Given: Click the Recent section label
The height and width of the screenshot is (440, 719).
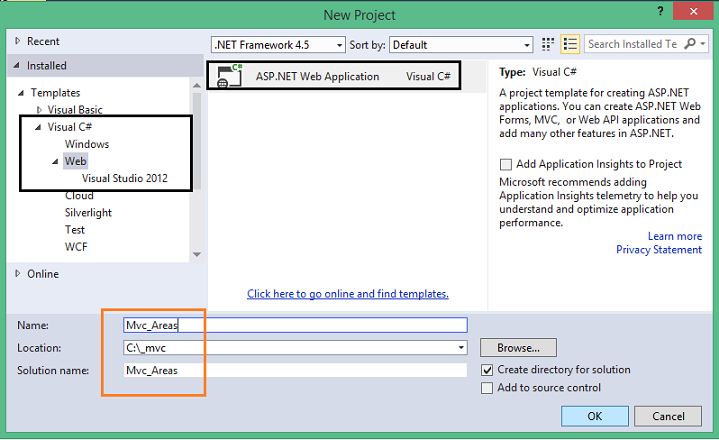Looking at the screenshot, I should coord(43,41).
